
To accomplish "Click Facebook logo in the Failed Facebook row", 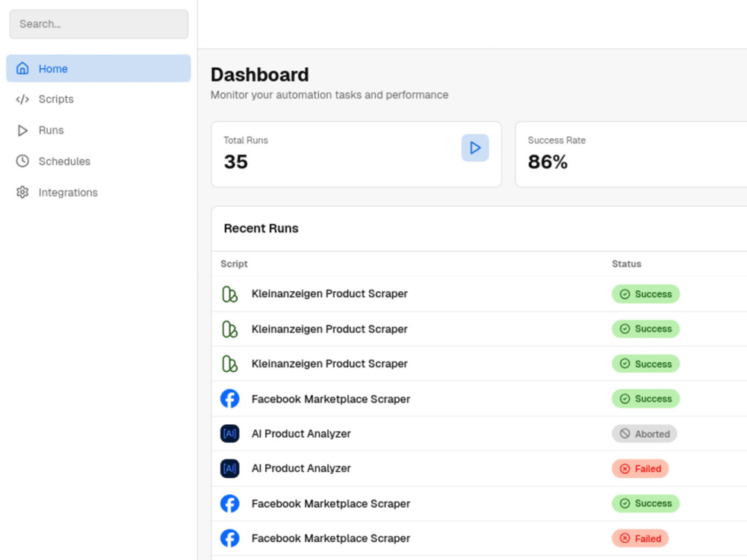I will tap(229, 538).
